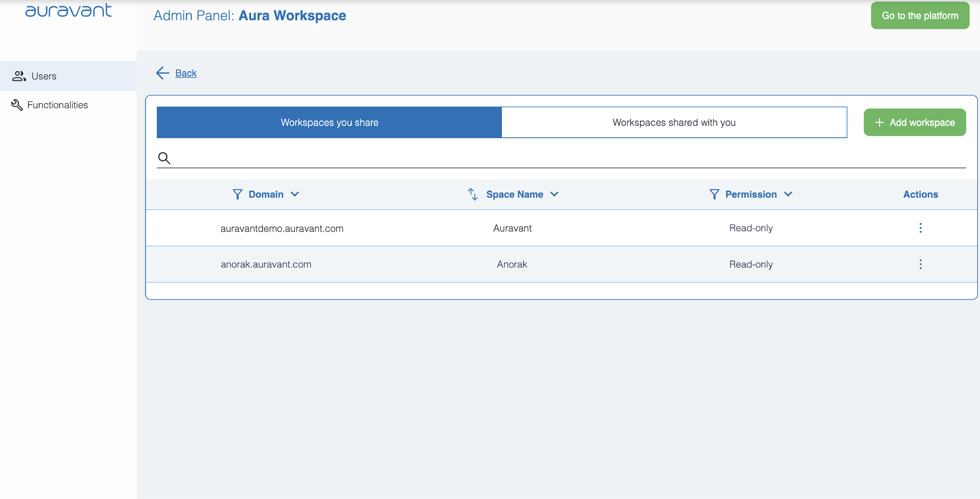Click the Permission column header text

pos(751,195)
